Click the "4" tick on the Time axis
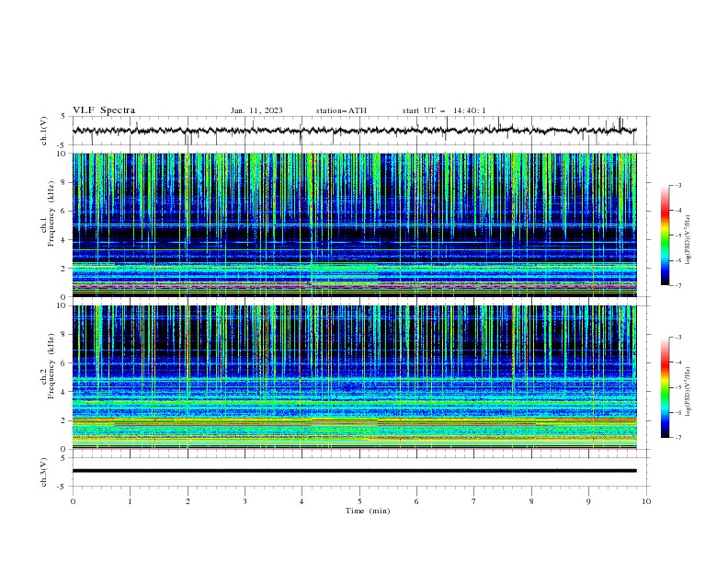 (301, 501)
